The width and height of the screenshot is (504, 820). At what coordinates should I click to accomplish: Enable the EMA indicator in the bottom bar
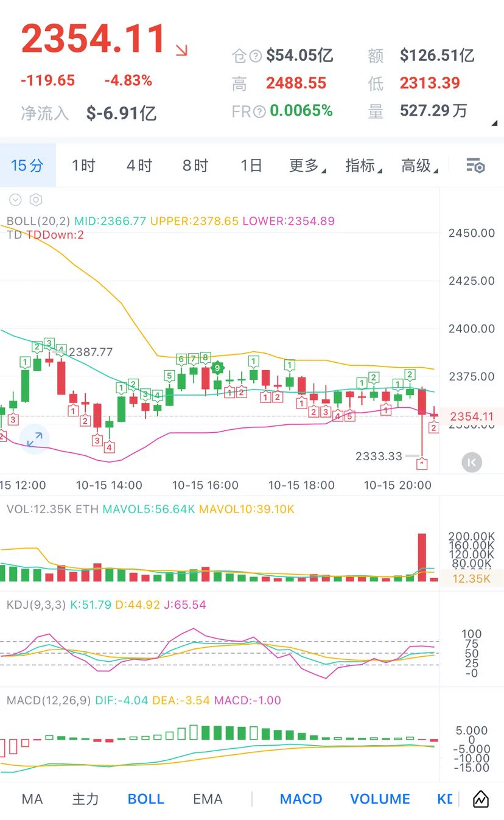click(208, 799)
